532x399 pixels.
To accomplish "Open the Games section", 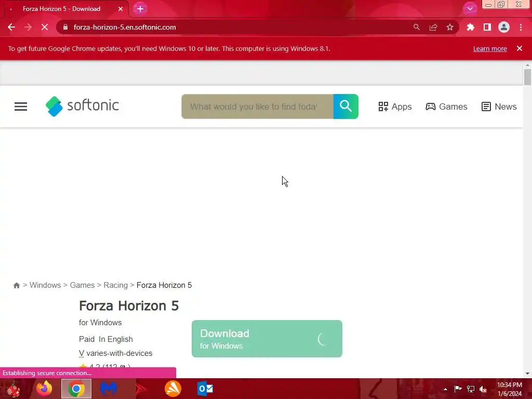I will click(x=446, y=107).
